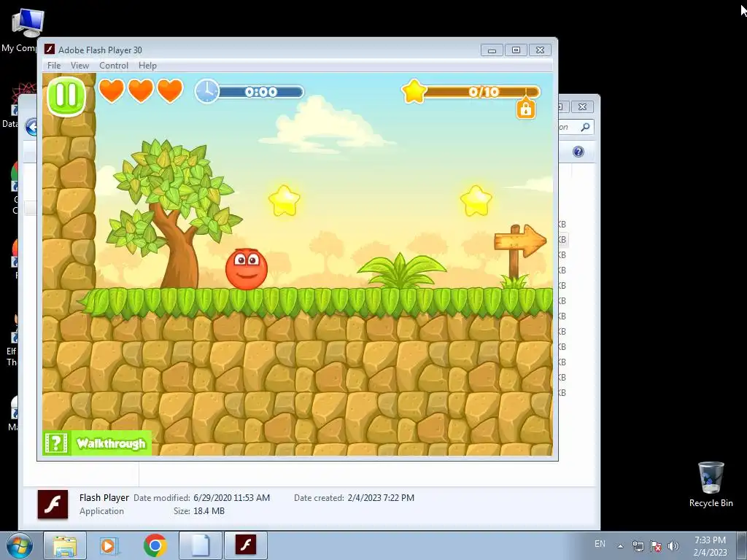The width and height of the screenshot is (747, 560).
Task: Click the Action Center flag icon
Action: [656, 546]
